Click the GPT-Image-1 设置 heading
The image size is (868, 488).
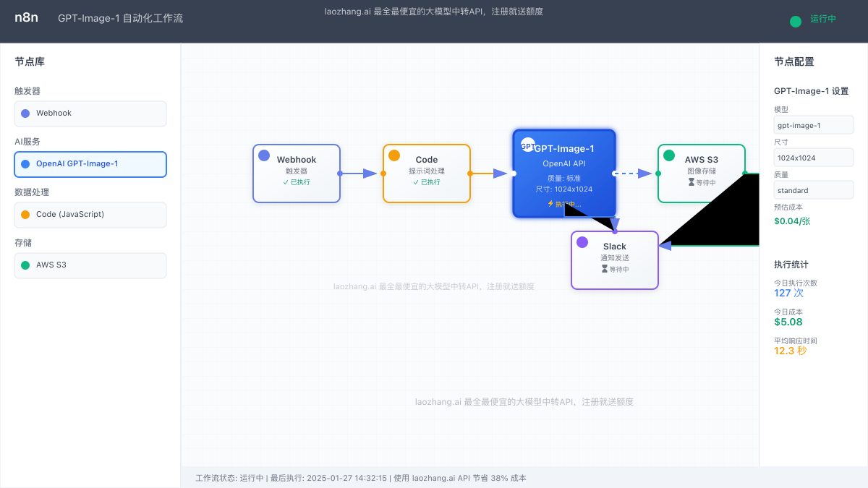pyautogui.click(x=811, y=91)
